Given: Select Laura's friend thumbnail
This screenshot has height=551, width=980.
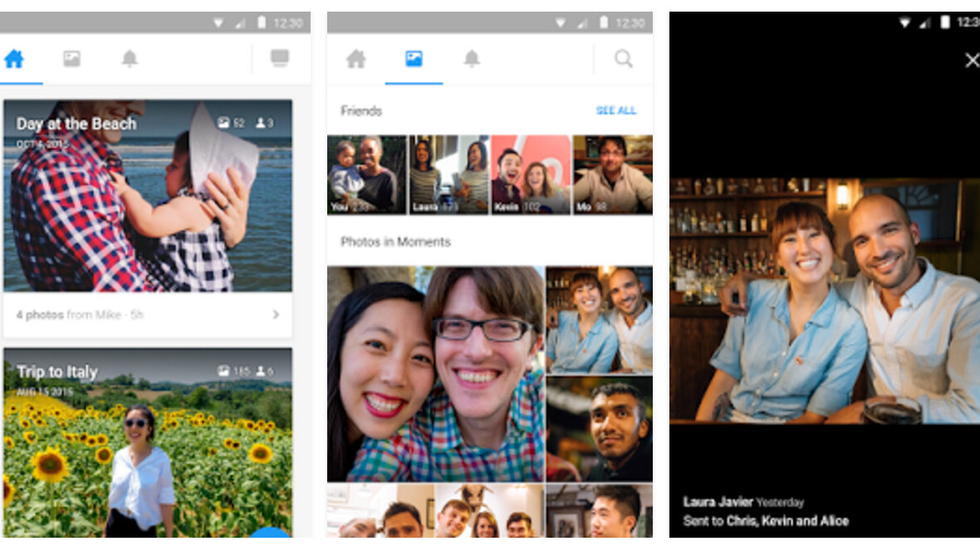Looking at the screenshot, I should [448, 175].
